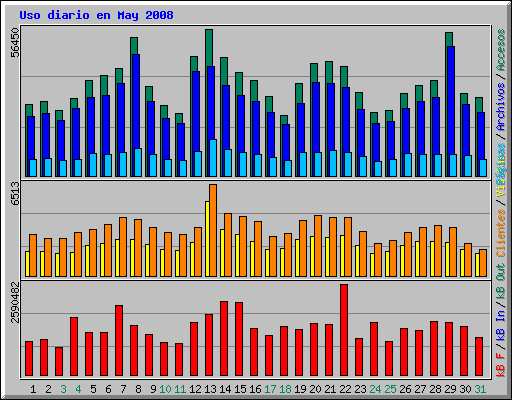Select the green weekend day label 10
The image size is (512, 400).
coord(165,389)
